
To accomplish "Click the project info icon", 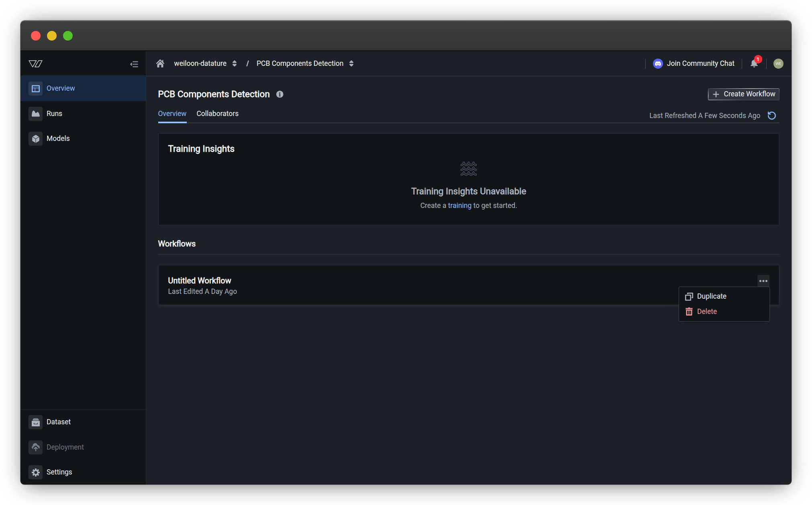I will tap(280, 94).
